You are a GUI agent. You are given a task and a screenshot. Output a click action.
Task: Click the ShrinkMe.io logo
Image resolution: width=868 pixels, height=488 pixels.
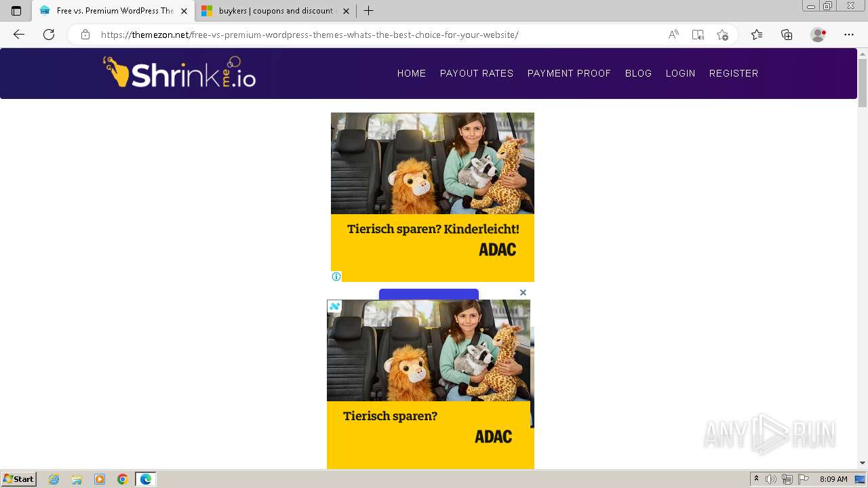[x=180, y=73]
